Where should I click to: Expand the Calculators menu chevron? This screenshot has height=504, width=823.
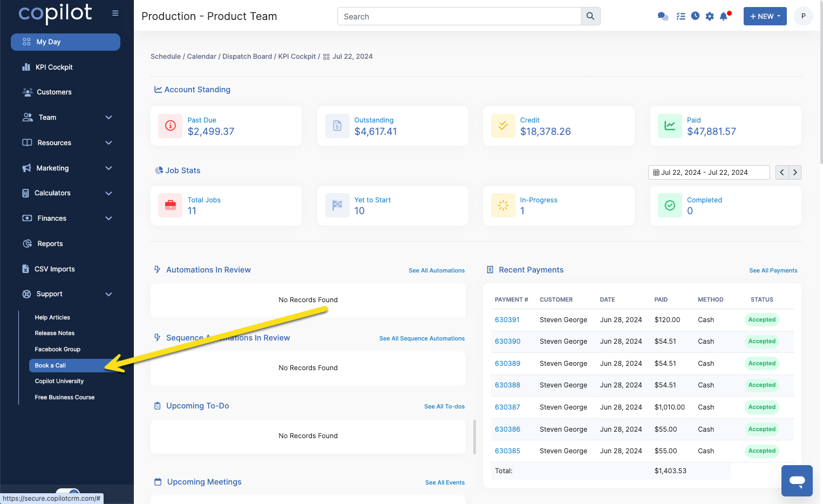pyautogui.click(x=108, y=193)
